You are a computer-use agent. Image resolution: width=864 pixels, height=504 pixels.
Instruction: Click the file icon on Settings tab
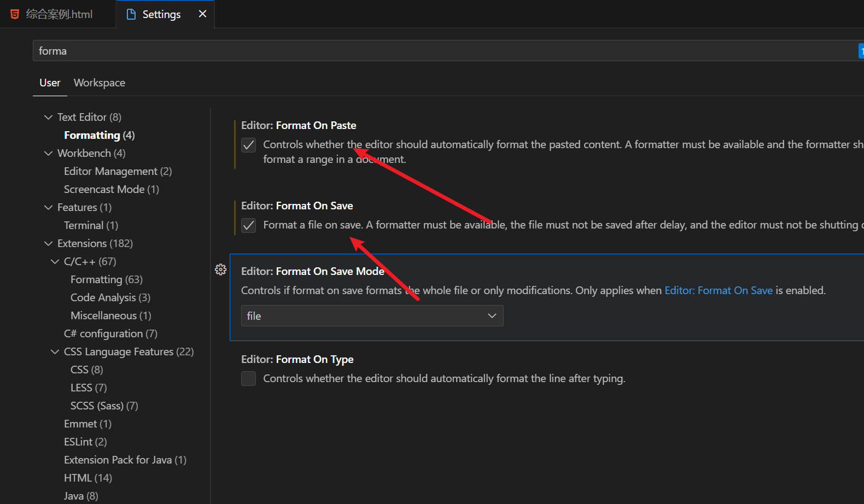(131, 14)
